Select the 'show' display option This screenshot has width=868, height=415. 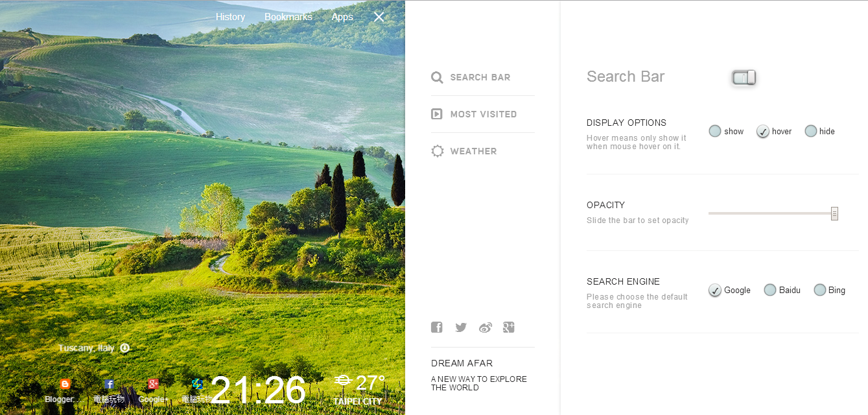click(715, 131)
